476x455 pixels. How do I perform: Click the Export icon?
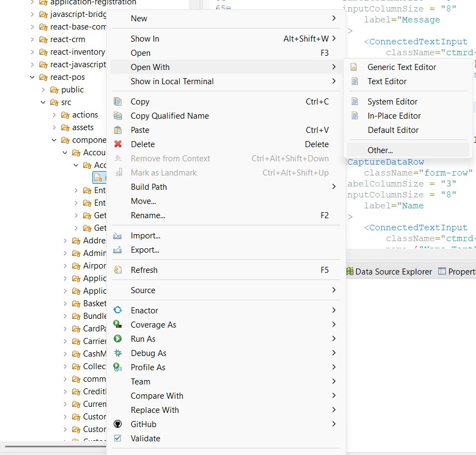118,250
